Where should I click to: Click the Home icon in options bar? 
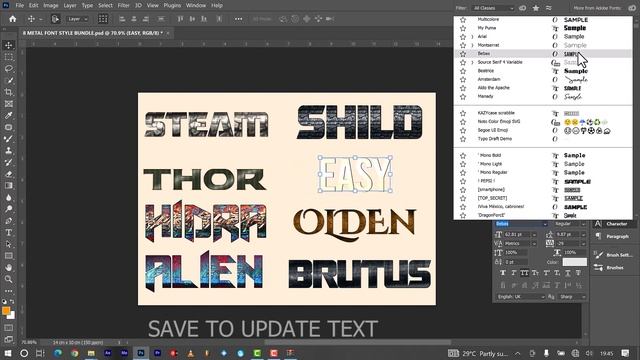[13, 19]
